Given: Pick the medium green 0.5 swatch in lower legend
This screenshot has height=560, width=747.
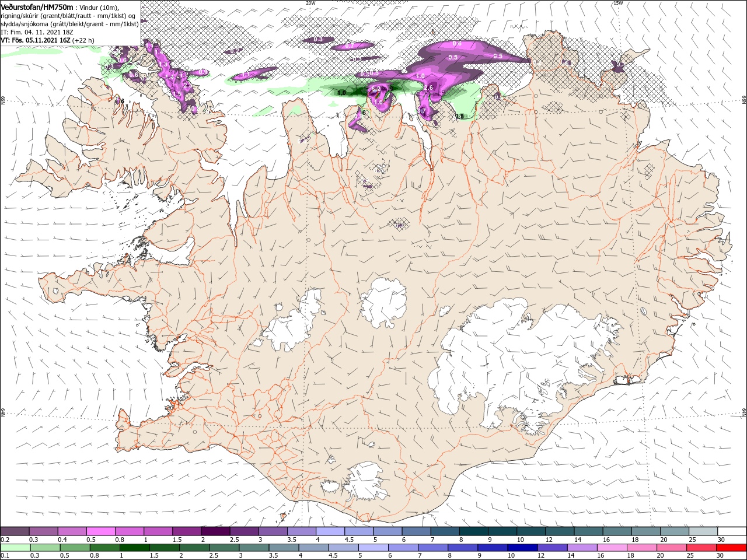Looking at the screenshot, I should pyautogui.click(x=75, y=548).
